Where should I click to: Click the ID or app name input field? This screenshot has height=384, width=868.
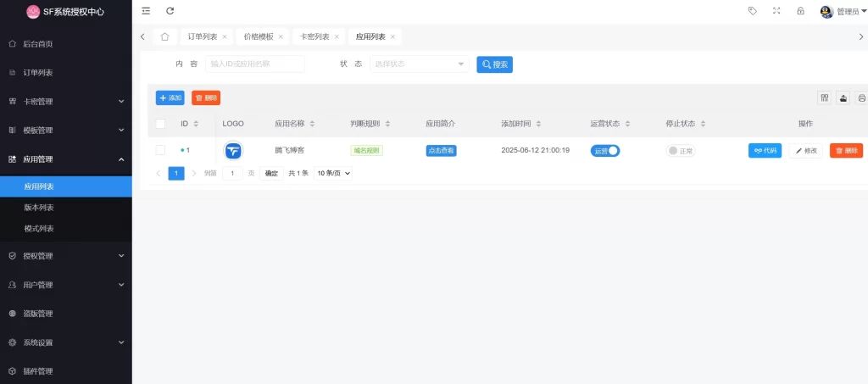255,64
